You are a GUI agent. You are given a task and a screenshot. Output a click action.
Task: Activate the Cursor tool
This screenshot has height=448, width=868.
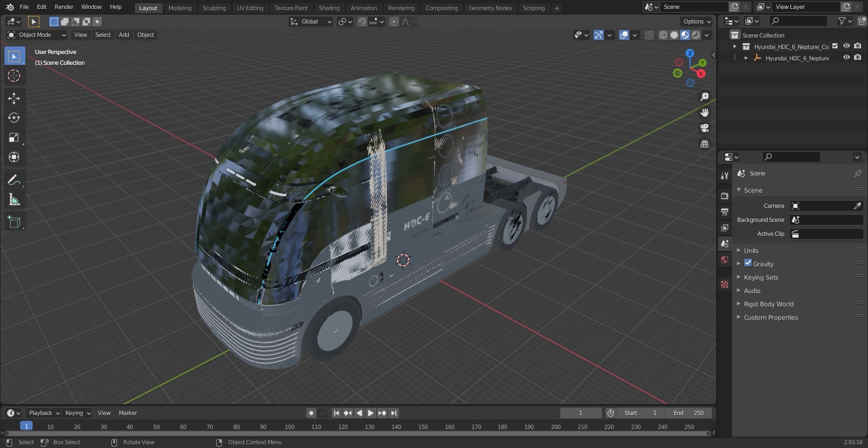14,76
